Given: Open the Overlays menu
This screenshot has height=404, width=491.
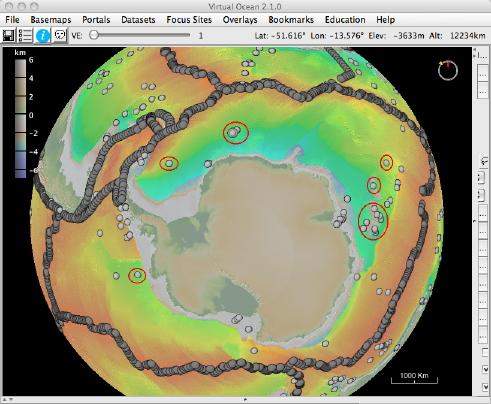Looking at the screenshot, I should (240, 20).
